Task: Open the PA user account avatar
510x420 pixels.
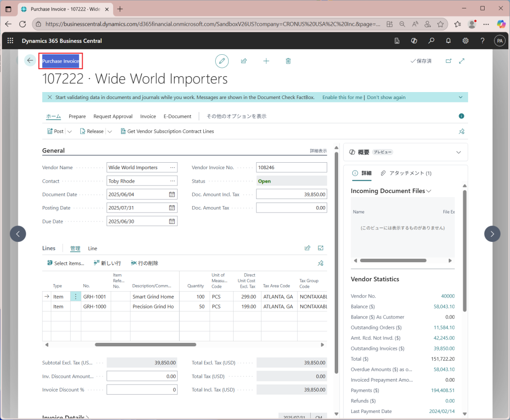Action: (x=500, y=41)
